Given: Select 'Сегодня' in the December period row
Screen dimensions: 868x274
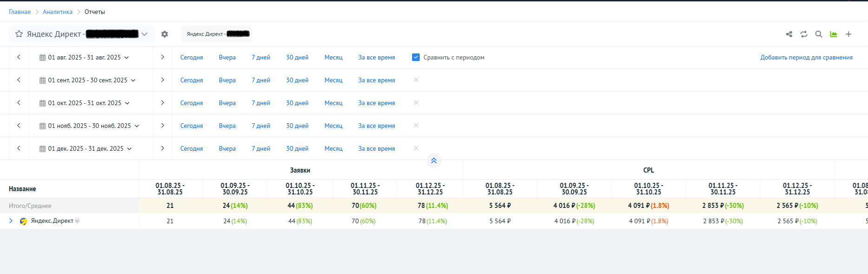Looking at the screenshot, I should pos(191,148).
